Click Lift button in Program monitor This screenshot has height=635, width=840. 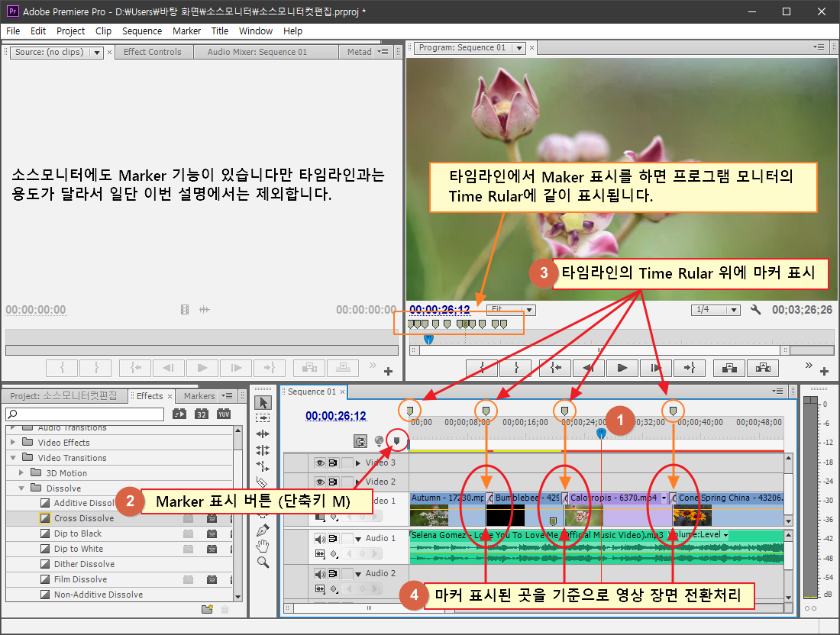729,368
